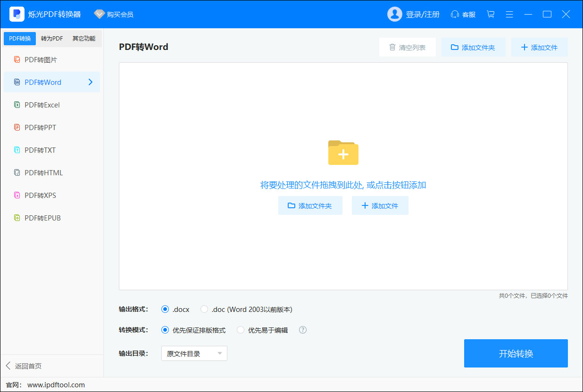Click the large yellow folder icon
The image size is (583, 392).
click(x=343, y=153)
